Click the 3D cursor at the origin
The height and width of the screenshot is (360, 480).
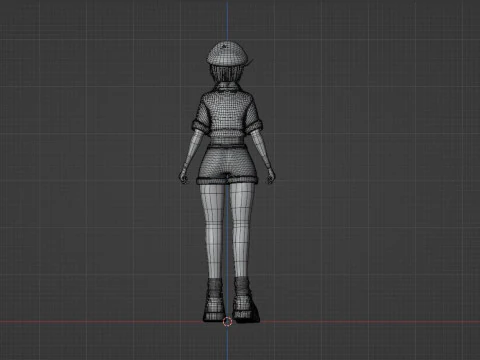(227, 322)
